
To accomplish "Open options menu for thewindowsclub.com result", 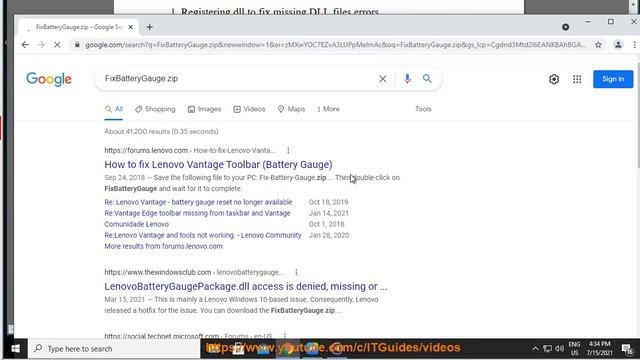I will (x=296, y=272).
